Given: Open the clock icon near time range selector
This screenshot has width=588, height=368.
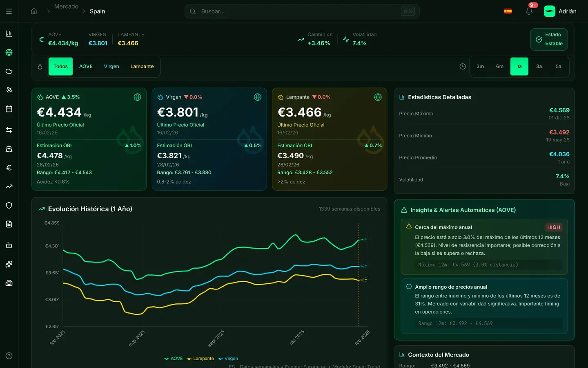Looking at the screenshot, I should [462, 66].
